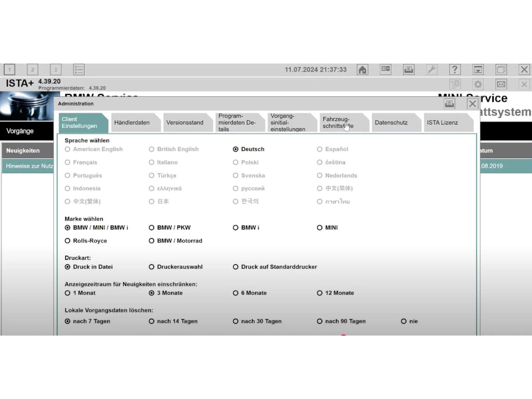Enable the BMW / Motorrad brand option

coord(152,241)
